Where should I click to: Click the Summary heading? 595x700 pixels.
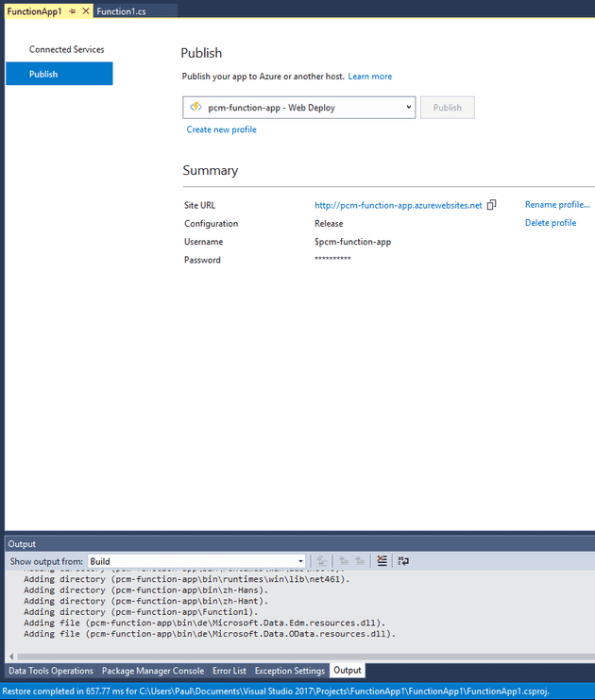tap(211, 171)
